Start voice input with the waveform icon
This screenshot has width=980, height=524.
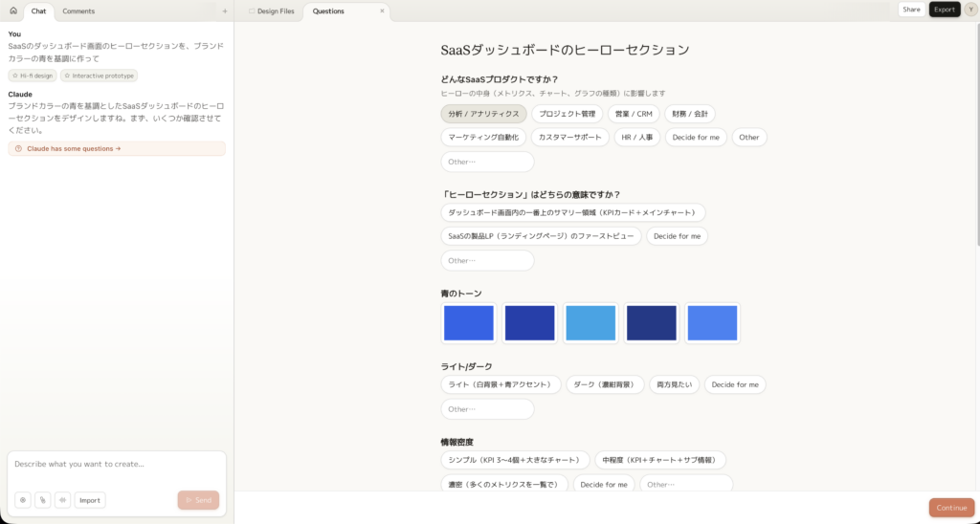pos(62,500)
